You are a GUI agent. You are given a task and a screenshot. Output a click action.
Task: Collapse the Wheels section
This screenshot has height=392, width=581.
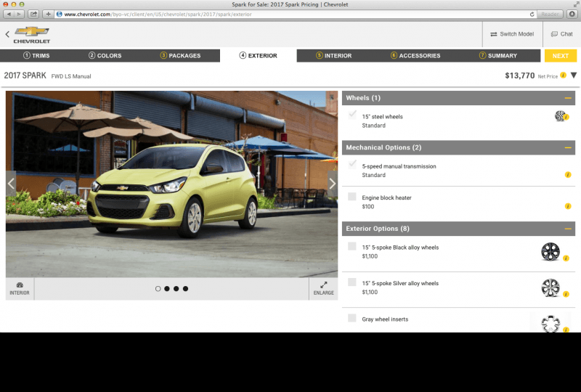[568, 98]
